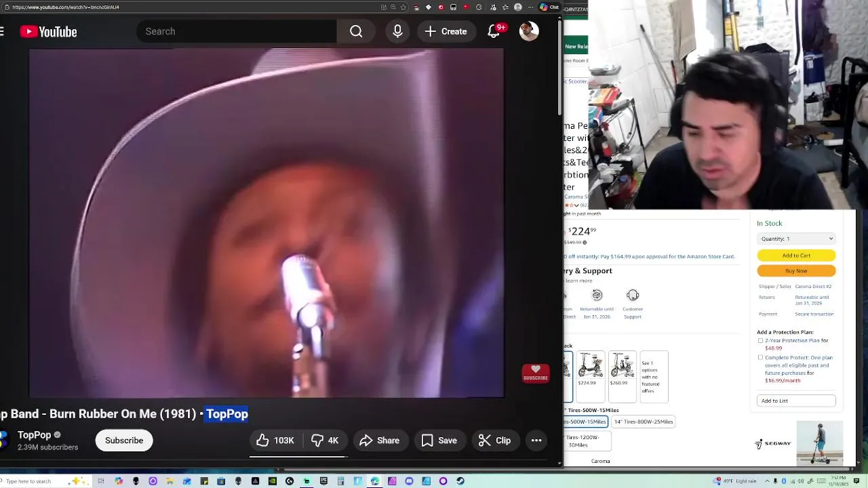Viewport: 868px width, 488px height.
Task: Open the browser favorites list icon
Action: (x=505, y=7)
